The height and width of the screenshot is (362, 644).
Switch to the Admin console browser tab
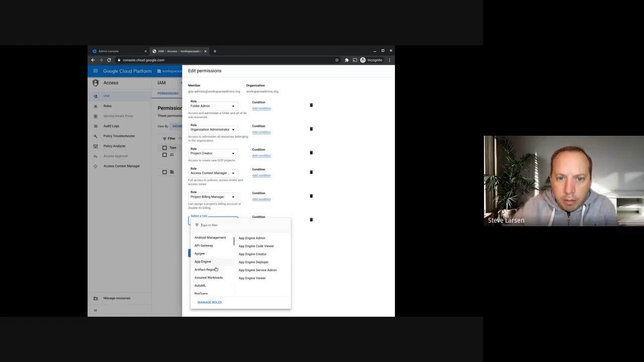(x=119, y=51)
